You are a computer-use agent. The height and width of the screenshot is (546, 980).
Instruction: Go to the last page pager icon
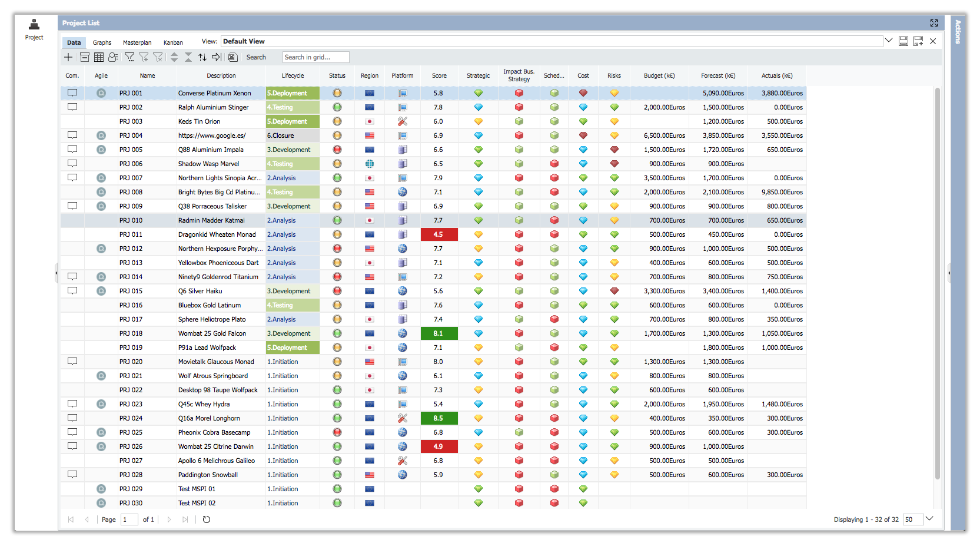pos(185,519)
